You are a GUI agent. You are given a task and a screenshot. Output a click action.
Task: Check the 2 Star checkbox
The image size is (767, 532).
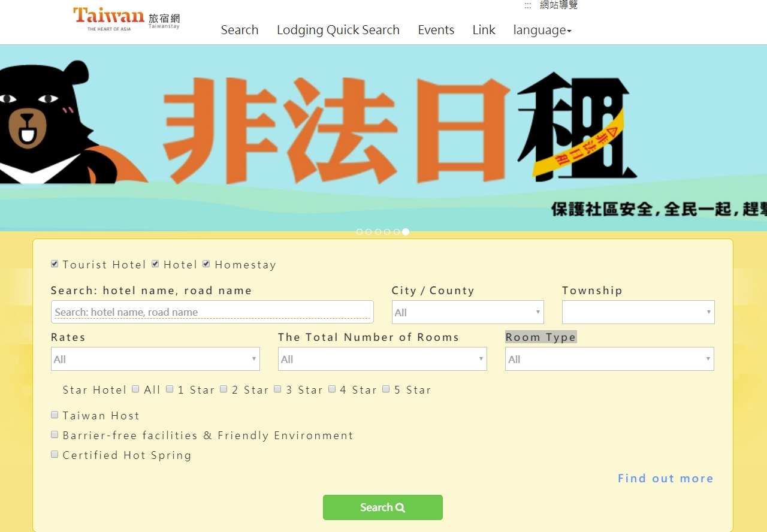click(224, 389)
